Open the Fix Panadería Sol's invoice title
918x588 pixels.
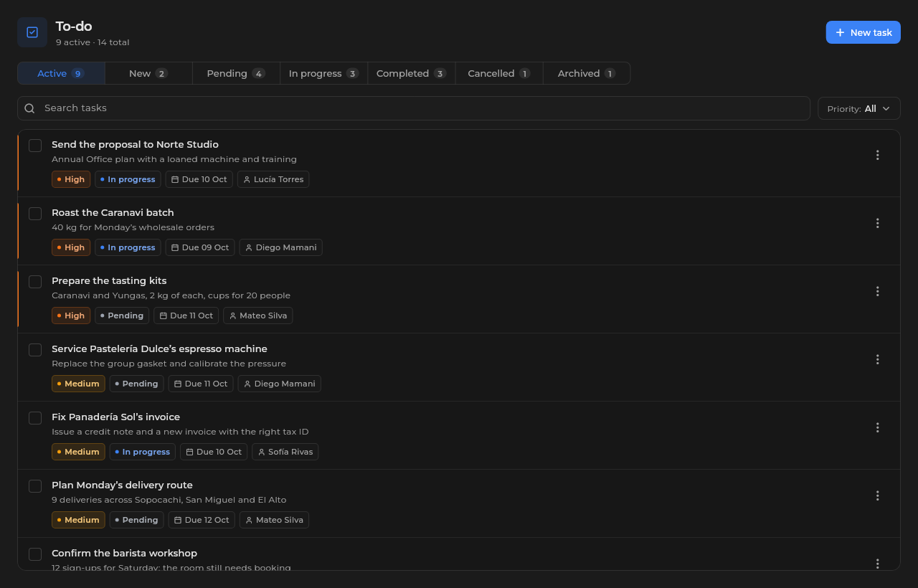115,417
